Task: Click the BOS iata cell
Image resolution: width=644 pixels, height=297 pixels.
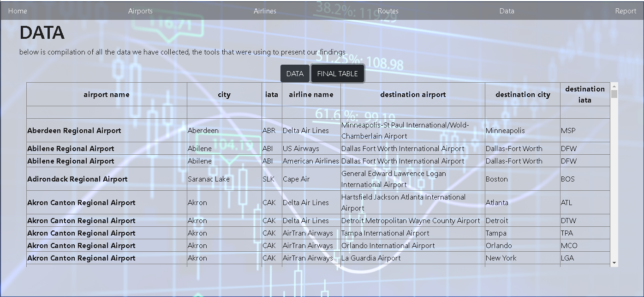Action: point(585,179)
